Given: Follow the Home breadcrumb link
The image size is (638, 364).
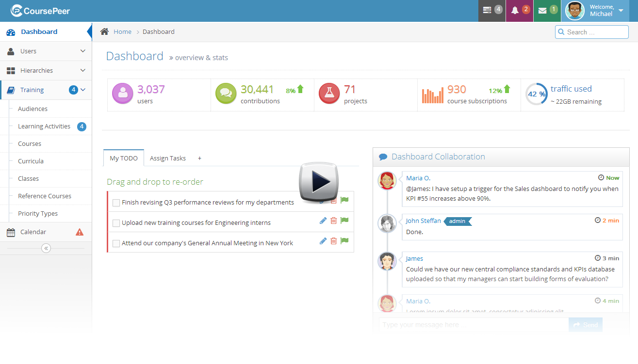Looking at the screenshot, I should 122,32.
